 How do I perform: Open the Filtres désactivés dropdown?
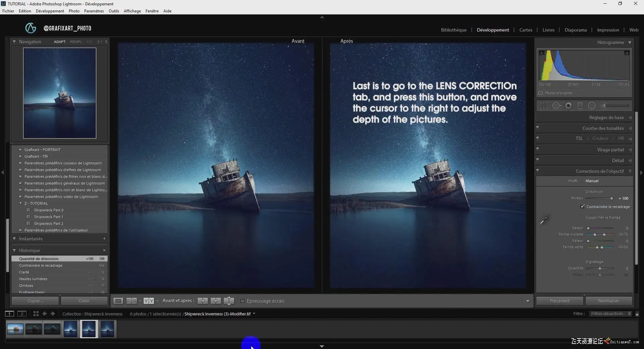point(610,314)
